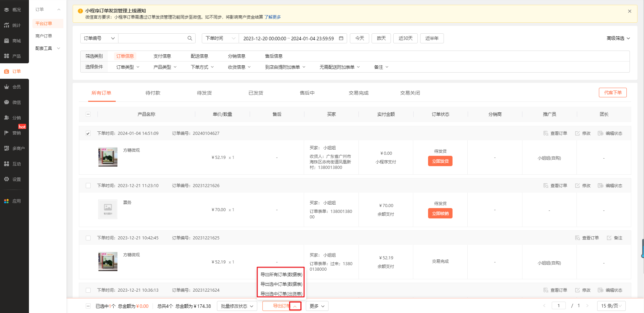The height and width of the screenshot is (313, 644).
Task: Open the 营销 marketing sidebar icon
Action: tap(7, 133)
